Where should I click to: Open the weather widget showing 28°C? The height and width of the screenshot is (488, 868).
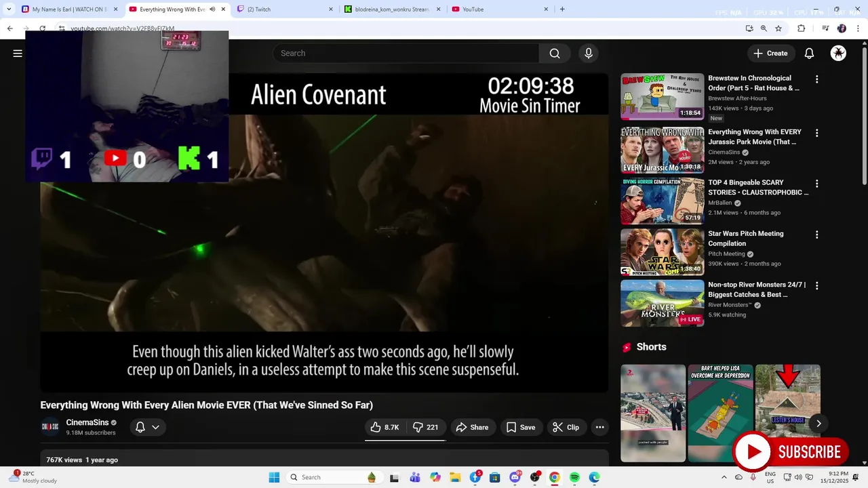point(34,477)
